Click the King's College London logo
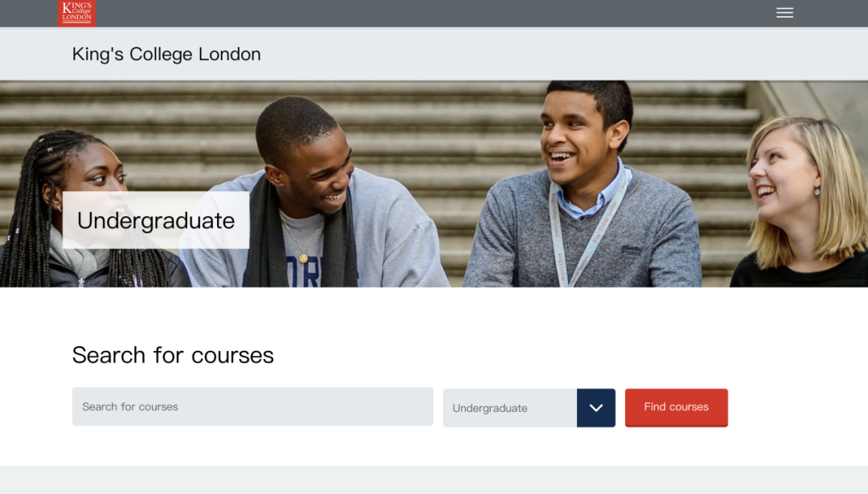This screenshot has height=494, width=868. click(x=77, y=13)
